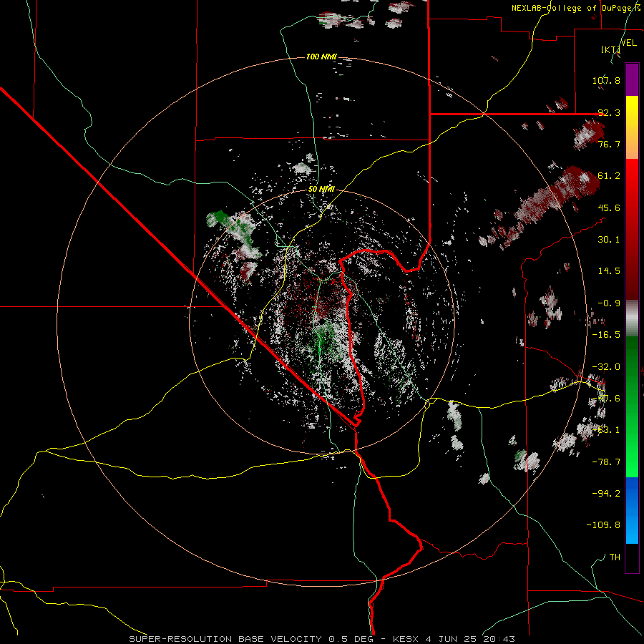
Task: Click the TH legend label
Action: point(615,557)
